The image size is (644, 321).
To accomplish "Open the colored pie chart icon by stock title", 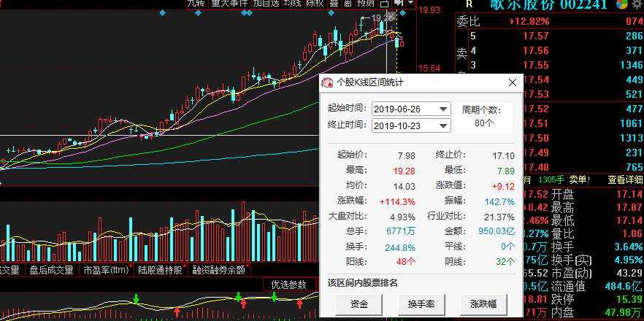I will tap(622, 4).
